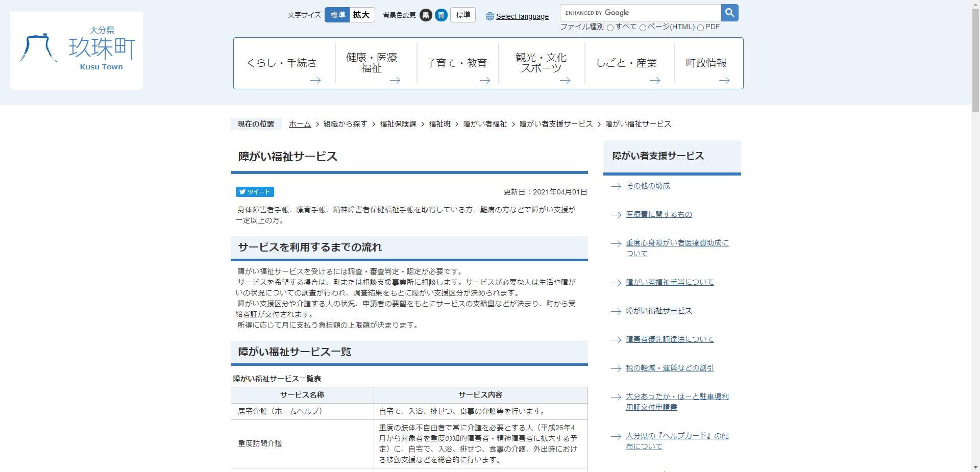Go to ホーム via the breadcrumb link
This screenshot has width=980, height=472.
click(299, 123)
